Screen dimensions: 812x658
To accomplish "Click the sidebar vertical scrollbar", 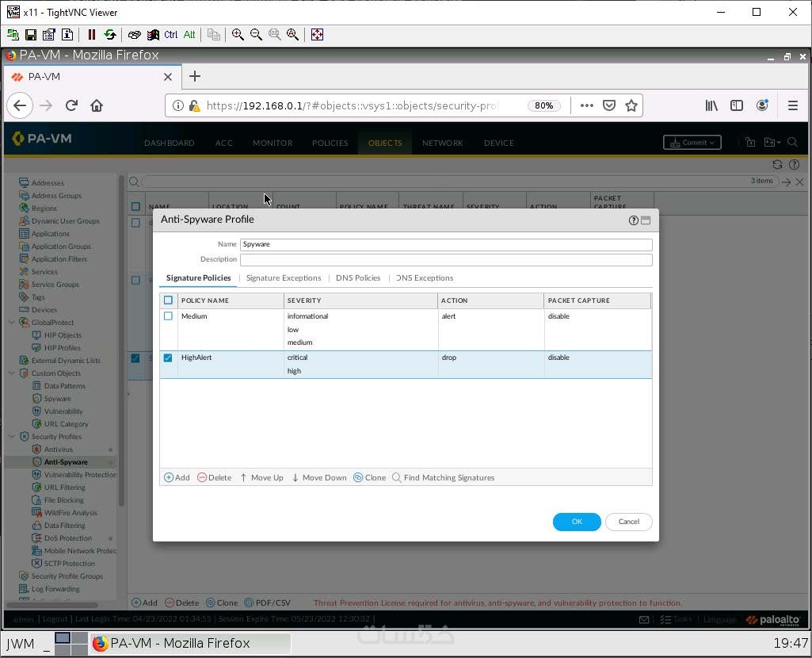I will point(121,340).
